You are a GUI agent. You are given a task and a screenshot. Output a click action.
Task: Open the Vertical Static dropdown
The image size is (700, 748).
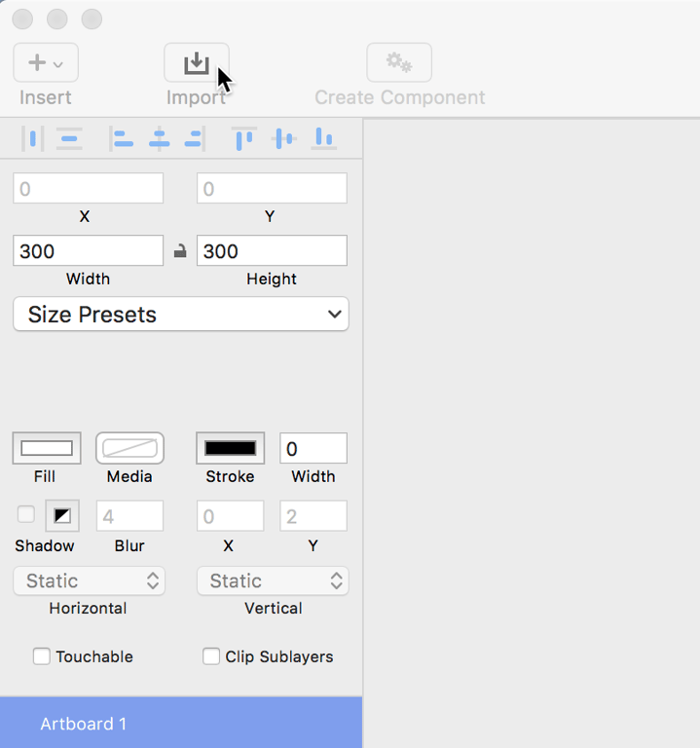pyautogui.click(x=273, y=581)
